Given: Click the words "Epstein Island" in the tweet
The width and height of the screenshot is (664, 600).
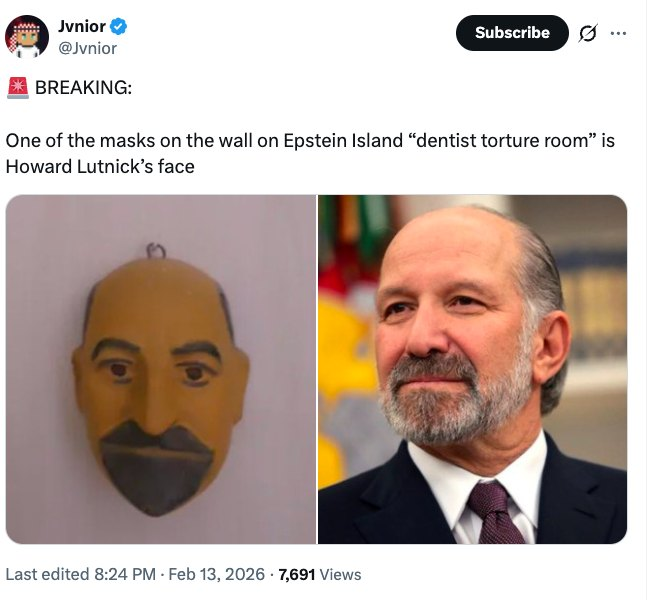Looking at the screenshot, I should [325, 140].
